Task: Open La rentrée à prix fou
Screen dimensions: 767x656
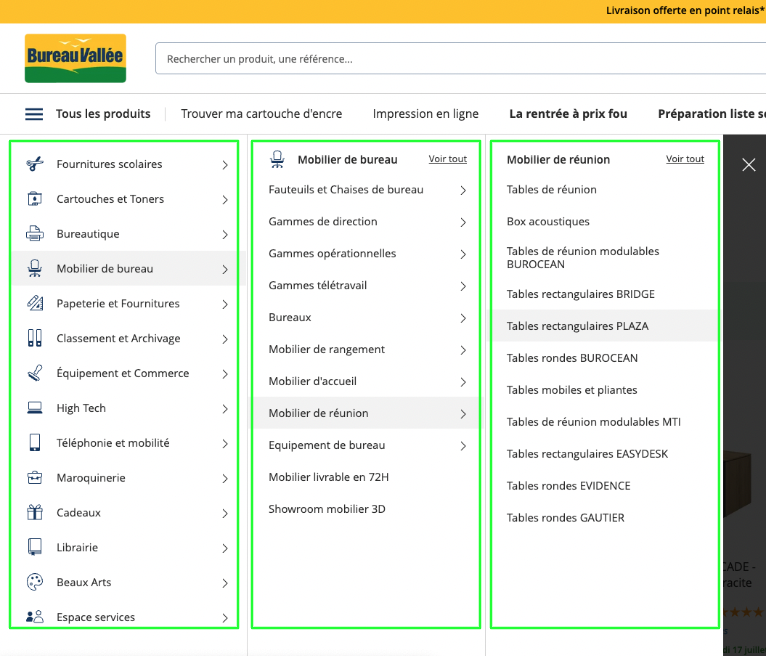Action: tap(568, 114)
